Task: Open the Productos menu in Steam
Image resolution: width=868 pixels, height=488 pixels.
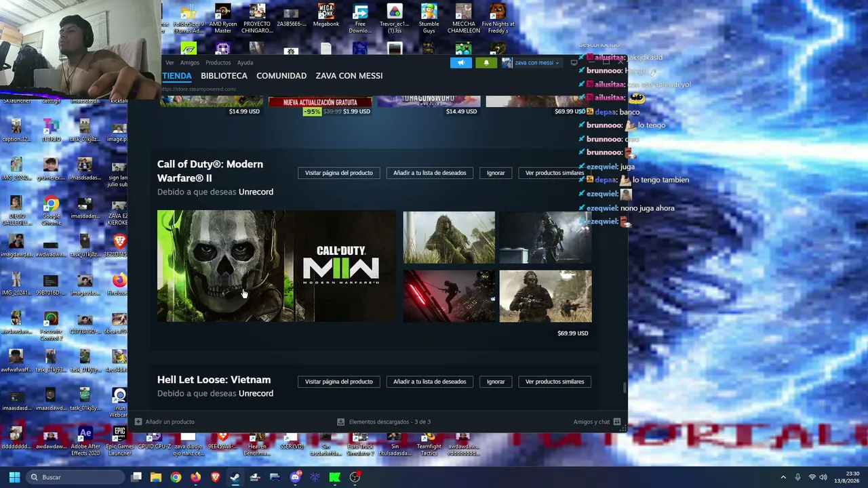Action: pos(218,62)
